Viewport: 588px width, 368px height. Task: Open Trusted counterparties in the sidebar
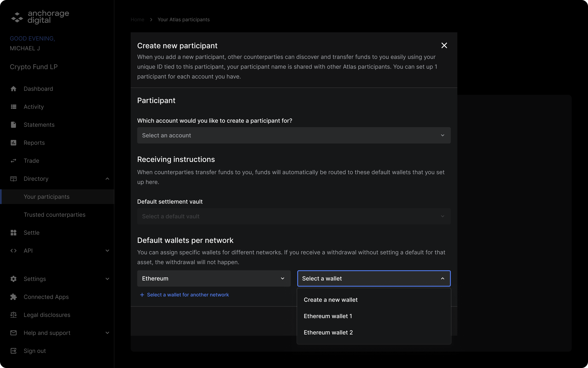(55, 215)
